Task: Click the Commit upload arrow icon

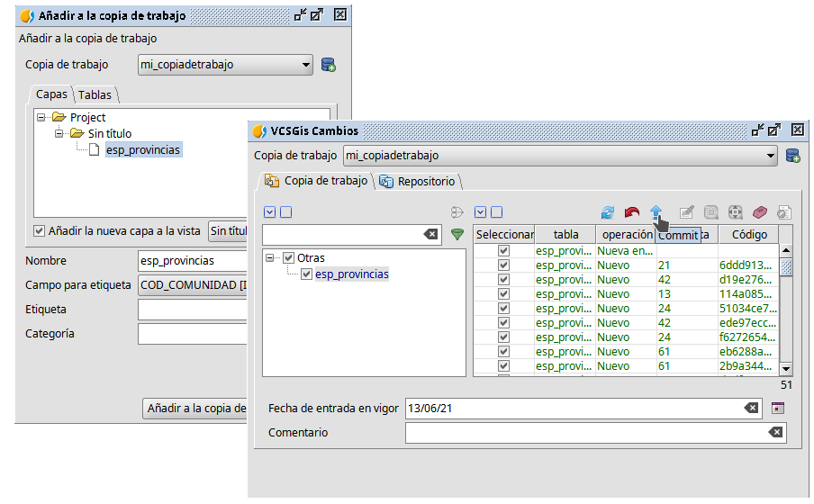Action: 656,212
